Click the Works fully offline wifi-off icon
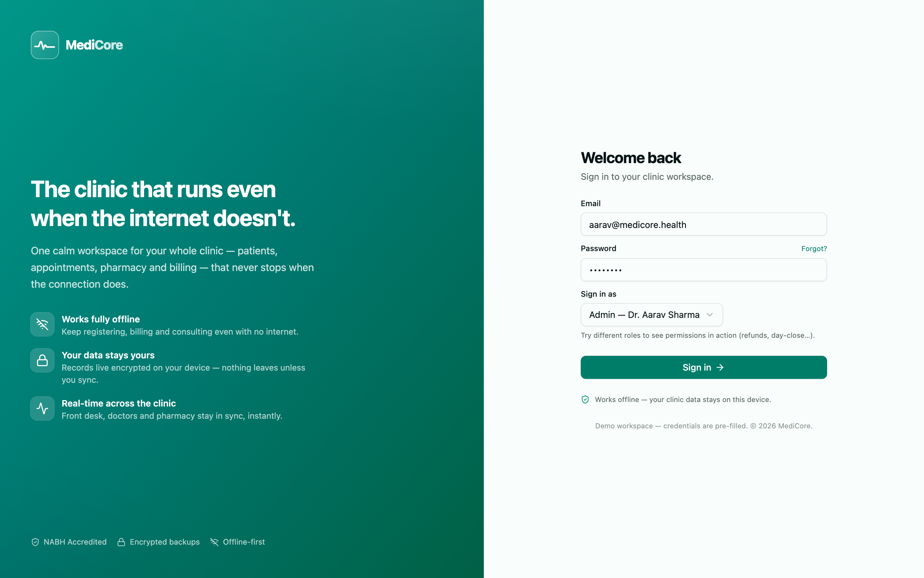Screen dimensions: 924x578 (x=42, y=324)
